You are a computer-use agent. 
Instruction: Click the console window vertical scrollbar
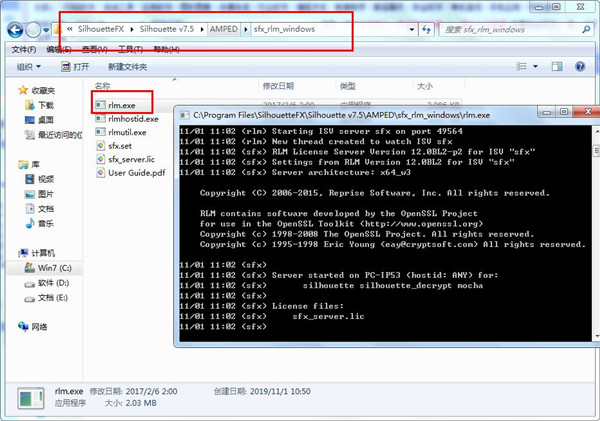(x=596, y=233)
